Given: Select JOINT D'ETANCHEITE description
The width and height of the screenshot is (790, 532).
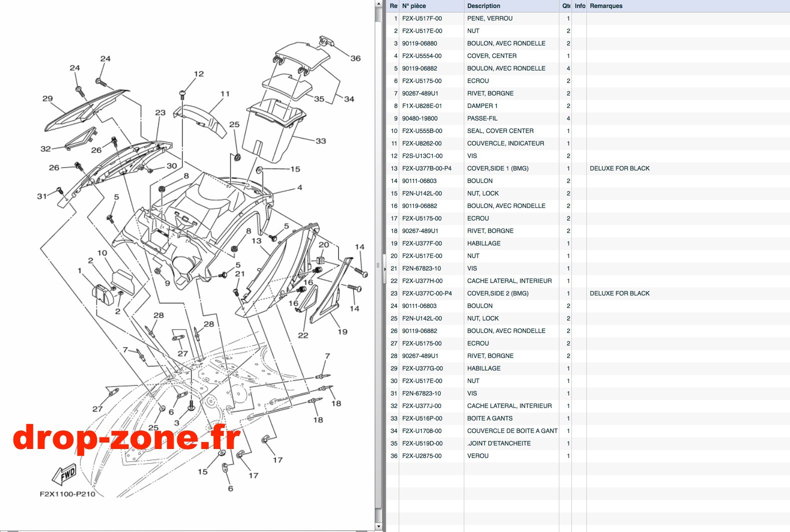Looking at the screenshot, I should [499, 443].
